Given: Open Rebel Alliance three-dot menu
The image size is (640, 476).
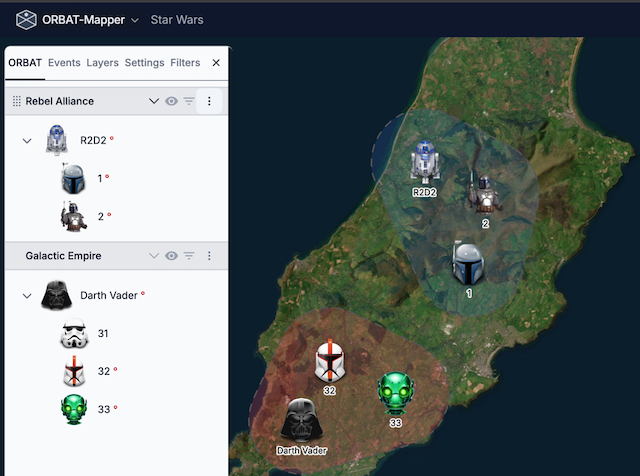Looking at the screenshot, I should [209, 101].
